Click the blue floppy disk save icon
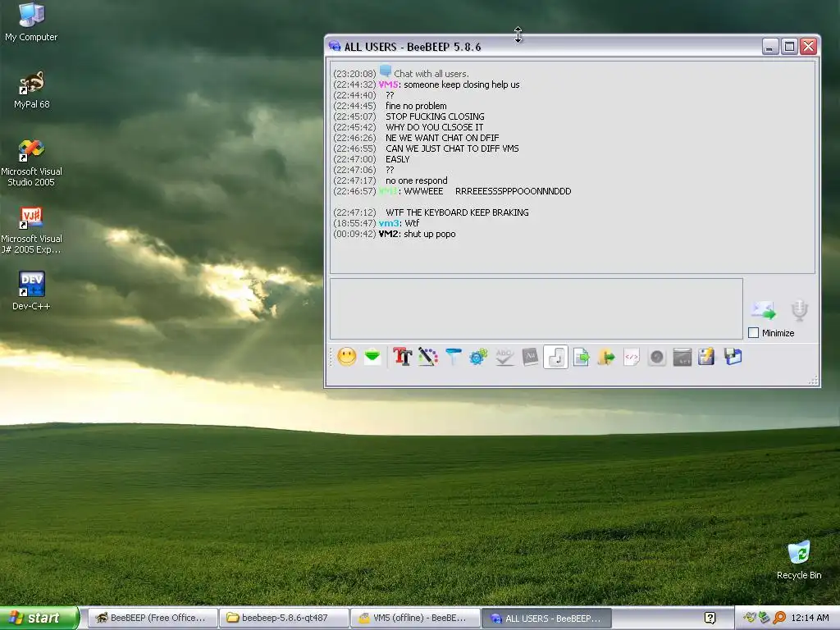Viewport: 840px width, 630px height. click(733, 357)
